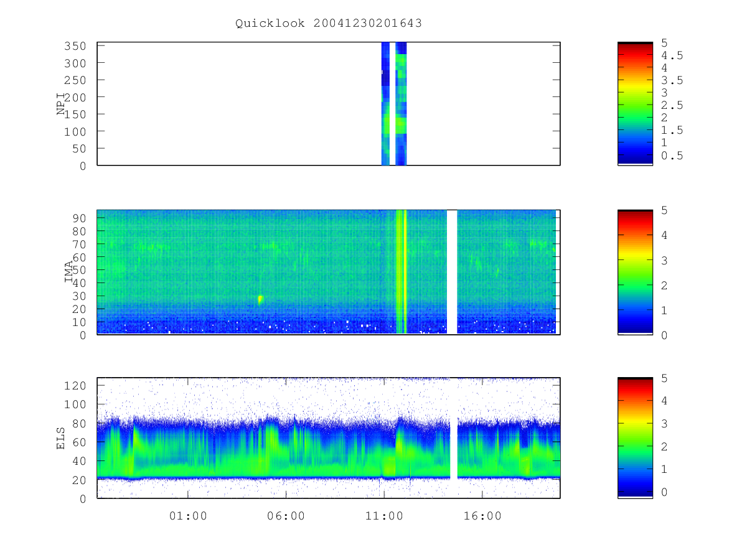Select the ELS axis label
Viewport: 747px width, 560px height.
point(62,438)
